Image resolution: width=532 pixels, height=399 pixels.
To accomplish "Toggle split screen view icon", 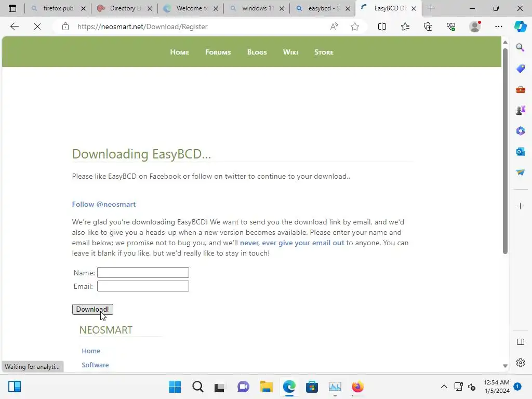I will [382, 26].
